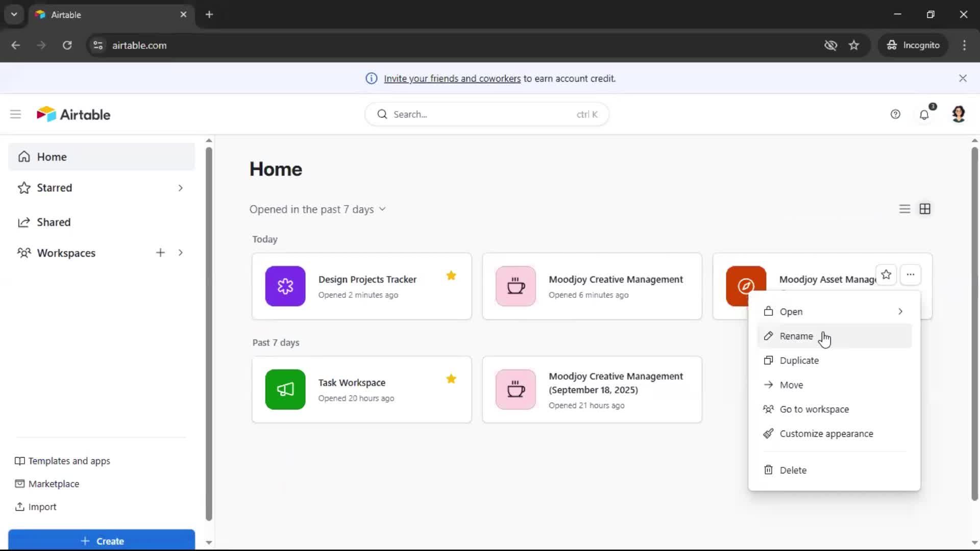Click the Incognito indicator

pos(913,45)
